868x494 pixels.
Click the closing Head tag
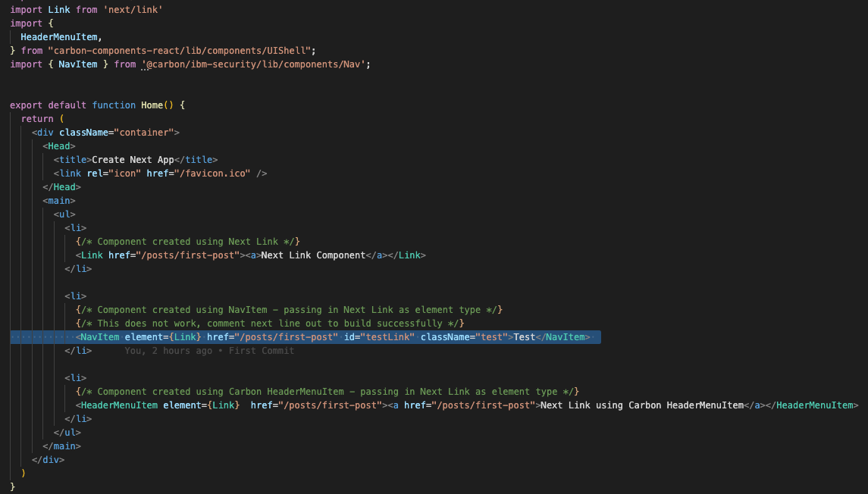[x=61, y=187]
